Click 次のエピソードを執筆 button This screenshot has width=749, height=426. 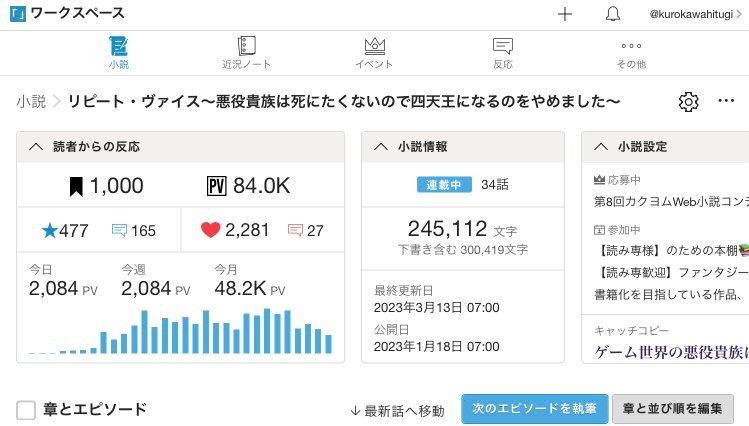coord(534,409)
